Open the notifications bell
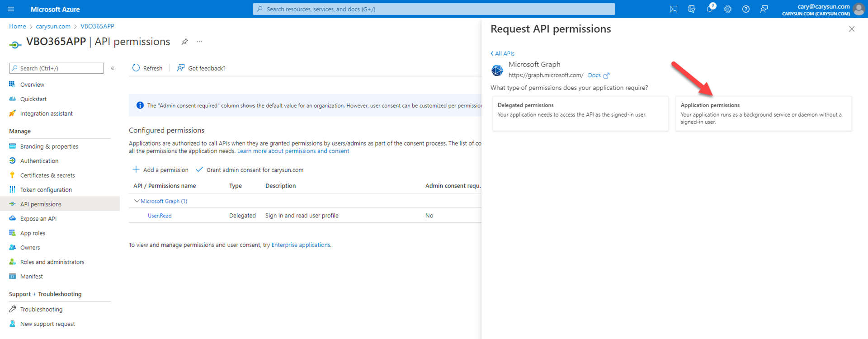Image resolution: width=868 pixels, height=339 pixels. tap(710, 9)
